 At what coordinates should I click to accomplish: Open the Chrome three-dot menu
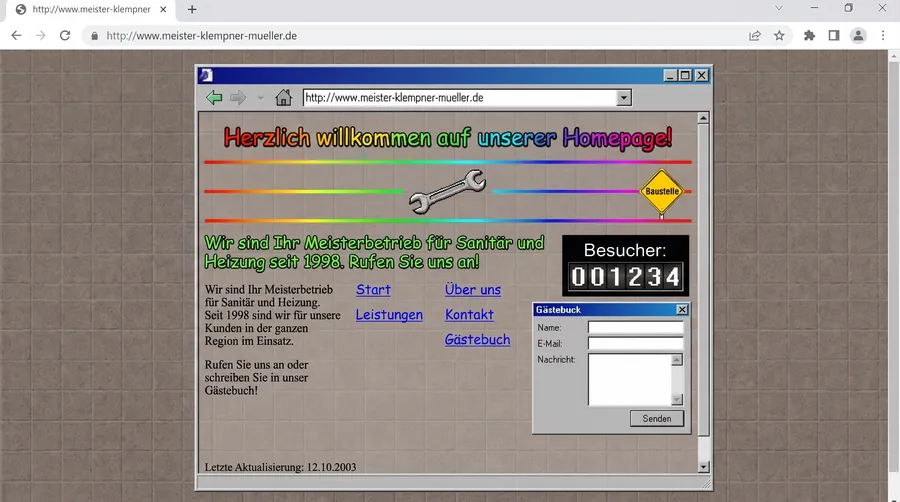coord(883,36)
